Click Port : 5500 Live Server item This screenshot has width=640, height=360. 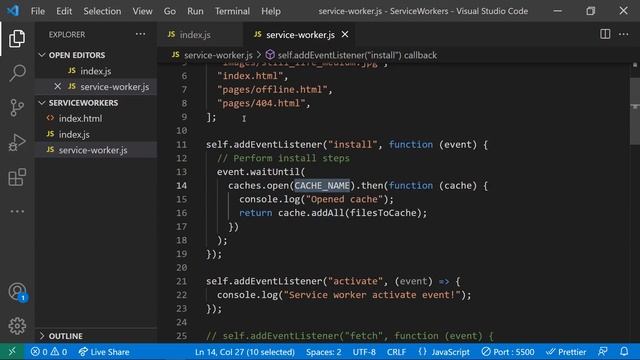click(x=508, y=351)
